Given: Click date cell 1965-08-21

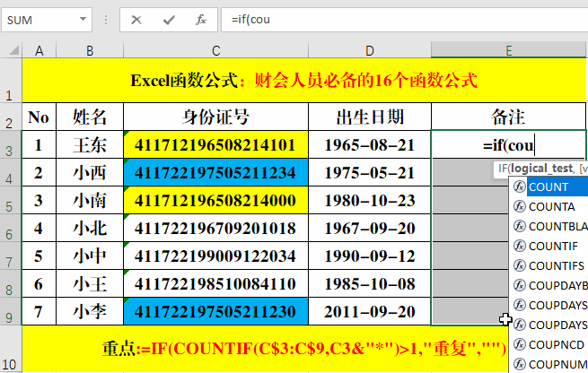Looking at the screenshot, I should point(370,144).
